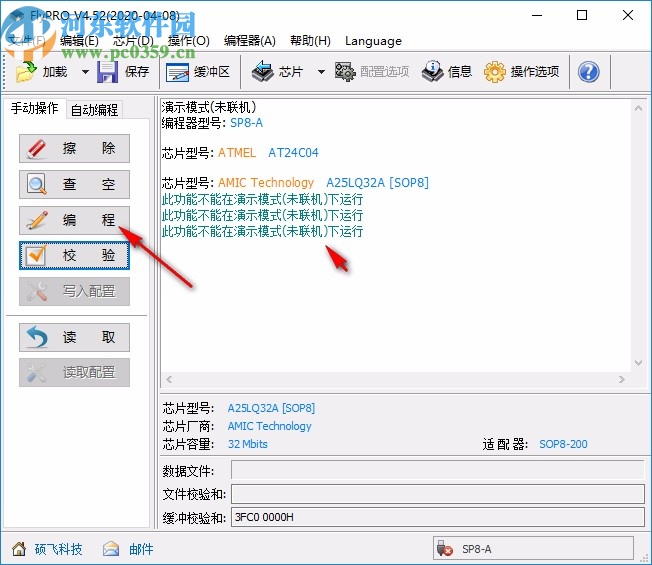The image size is (652, 565).
Task: Click the Read (读取) button
Action: (x=74, y=337)
